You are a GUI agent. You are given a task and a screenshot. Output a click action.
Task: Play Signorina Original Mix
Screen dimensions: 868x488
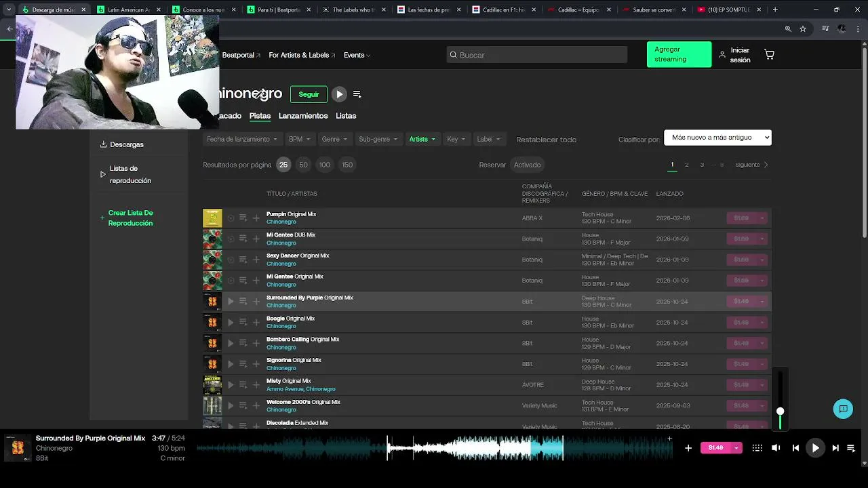point(231,364)
